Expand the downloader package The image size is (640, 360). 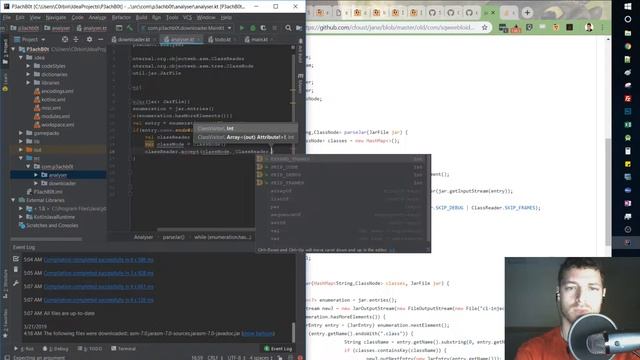click(x=36, y=183)
